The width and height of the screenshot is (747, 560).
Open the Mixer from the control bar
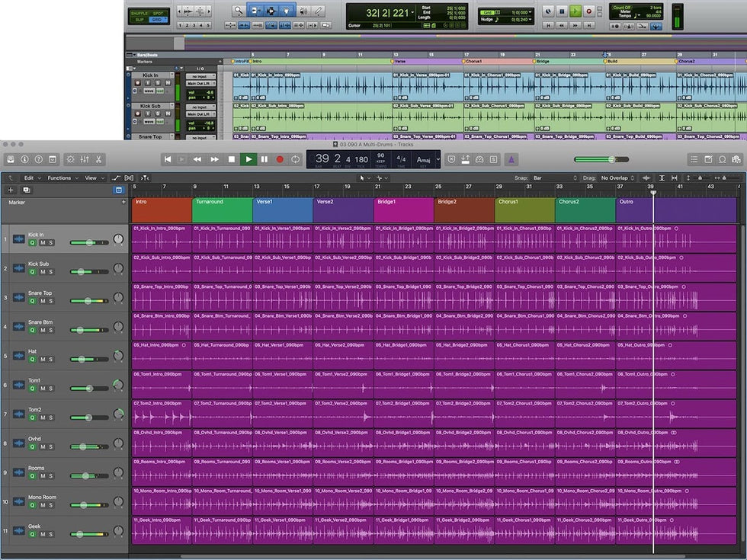point(85,159)
